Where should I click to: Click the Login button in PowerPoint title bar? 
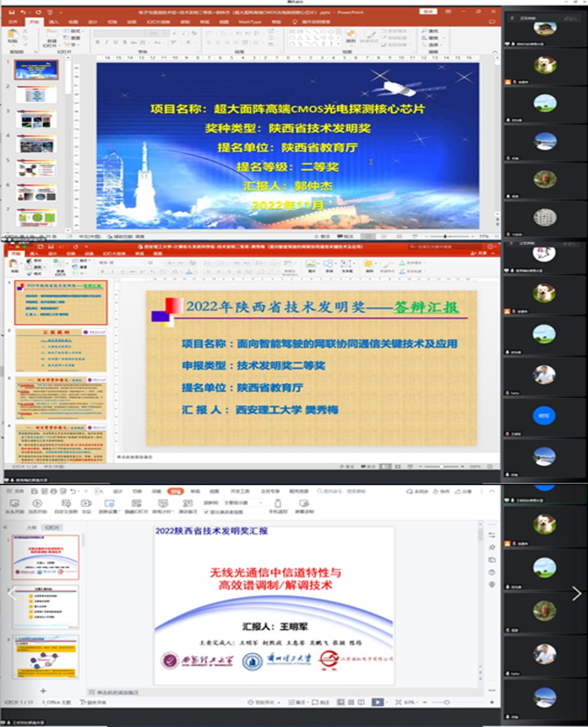coord(428,11)
